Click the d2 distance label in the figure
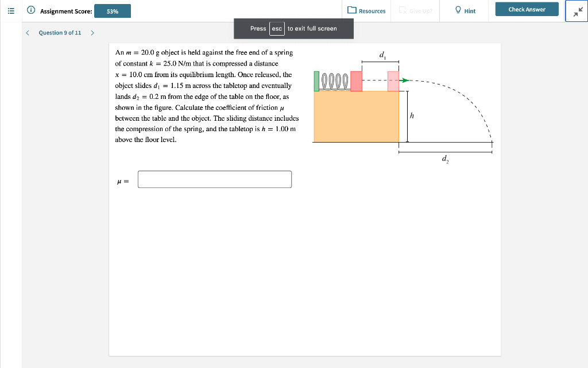 click(x=446, y=158)
